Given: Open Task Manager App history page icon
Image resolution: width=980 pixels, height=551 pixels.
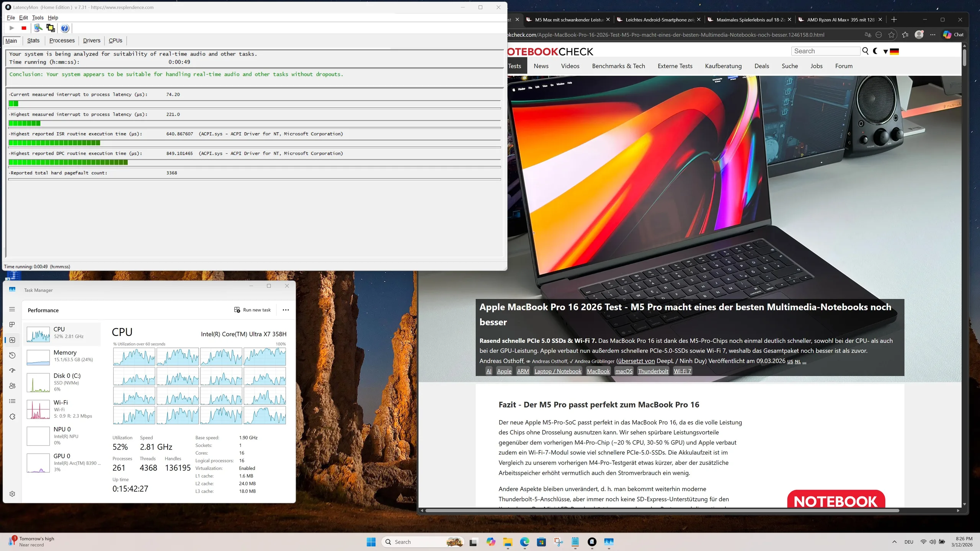Looking at the screenshot, I should tap(12, 355).
